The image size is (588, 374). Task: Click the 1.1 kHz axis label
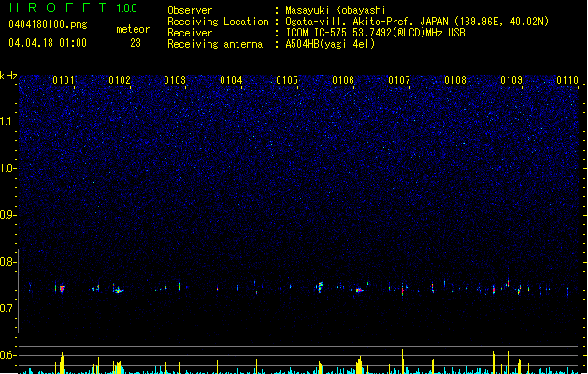(x=7, y=122)
